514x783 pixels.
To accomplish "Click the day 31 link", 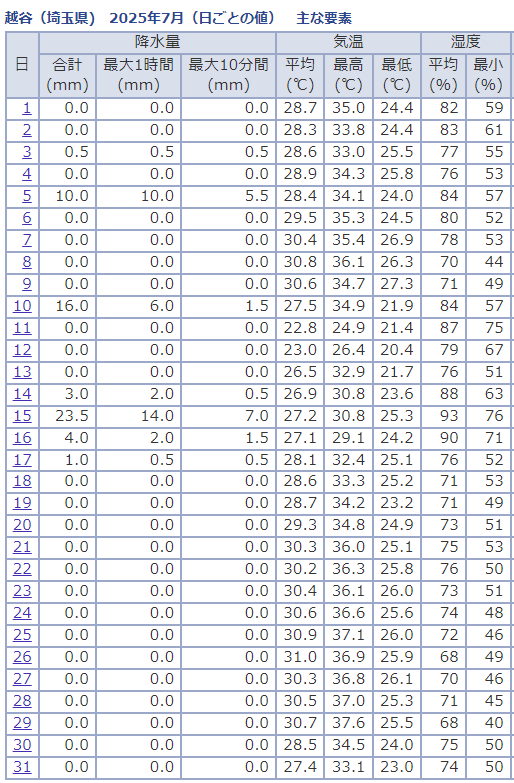I will pyautogui.click(x=22, y=767).
